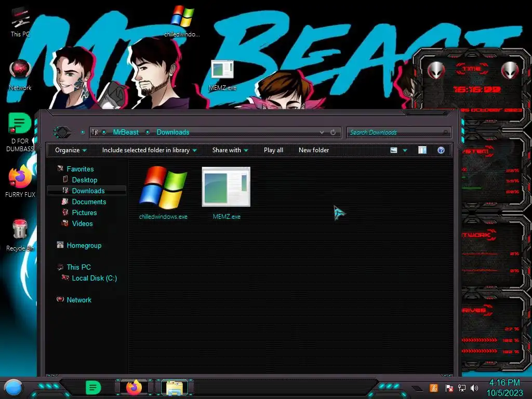Viewport: 532px width, 399px height.
Task: Click the Videos folder icon in sidebar
Action: click(x=65, y=223)
